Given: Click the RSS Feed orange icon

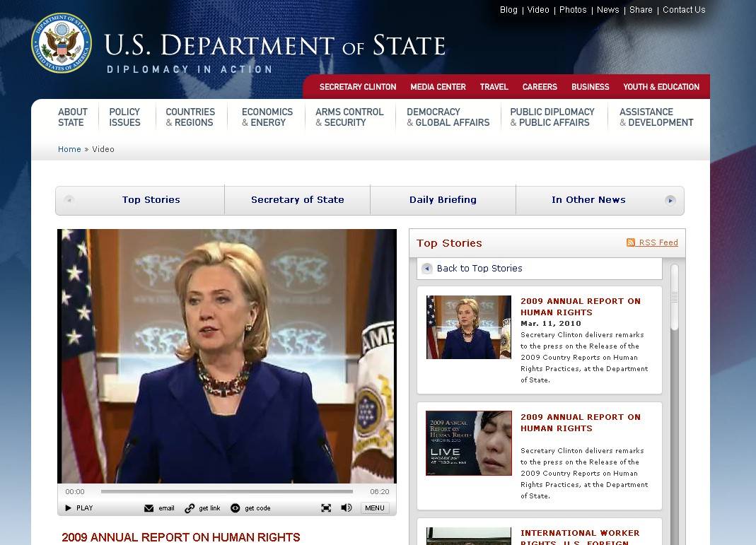Looking at the screenshot, I should point(631,242).
